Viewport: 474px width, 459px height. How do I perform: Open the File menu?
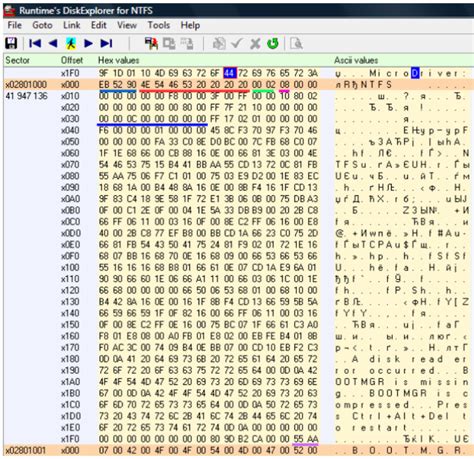point(14,25)
